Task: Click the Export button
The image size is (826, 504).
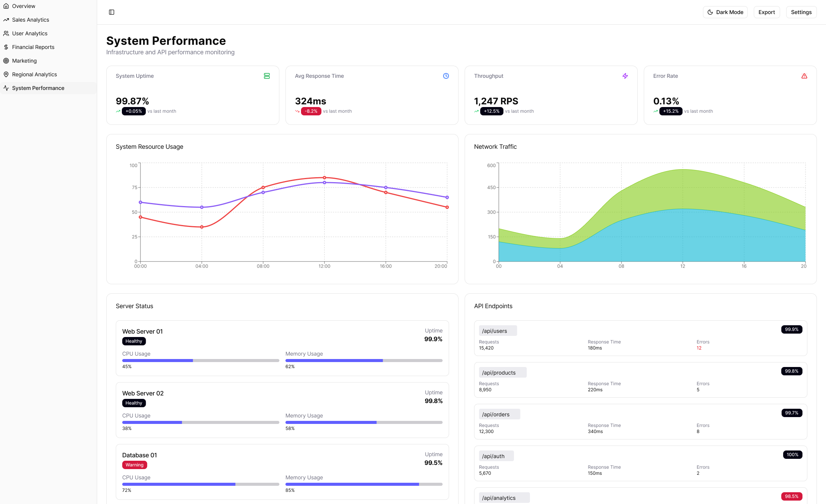Action: pos(766,12)
